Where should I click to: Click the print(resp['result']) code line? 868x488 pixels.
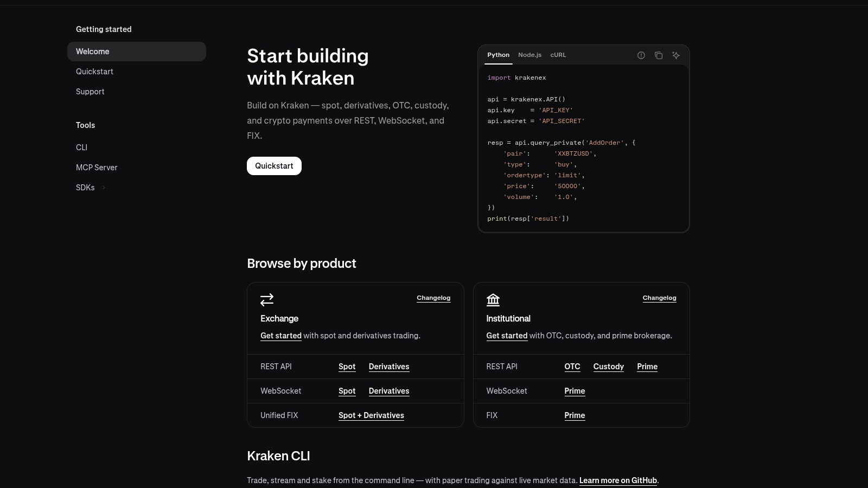[x=528, y=219]
